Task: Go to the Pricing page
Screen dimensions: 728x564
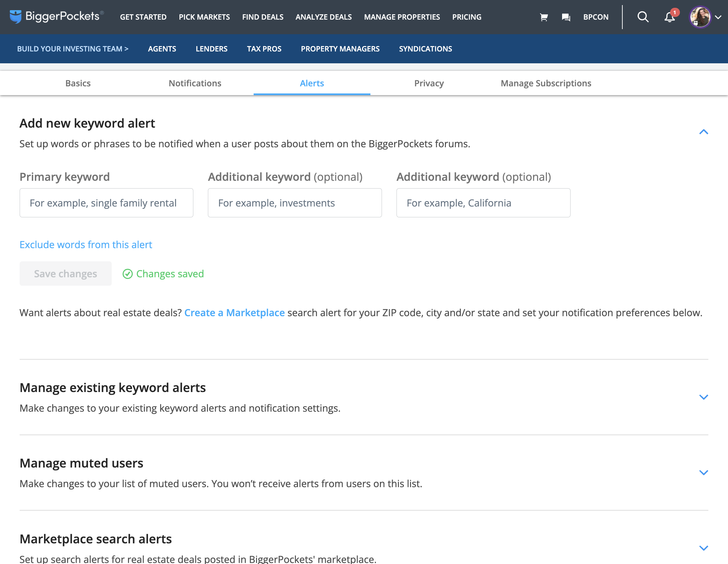Action: coord(467,17)
